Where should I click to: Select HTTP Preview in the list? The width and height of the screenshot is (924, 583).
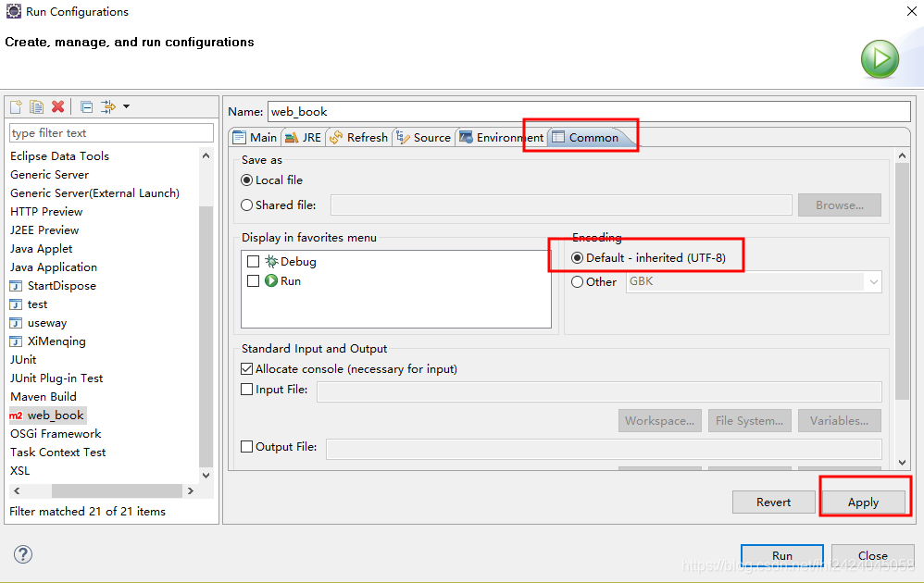[46, 212]
